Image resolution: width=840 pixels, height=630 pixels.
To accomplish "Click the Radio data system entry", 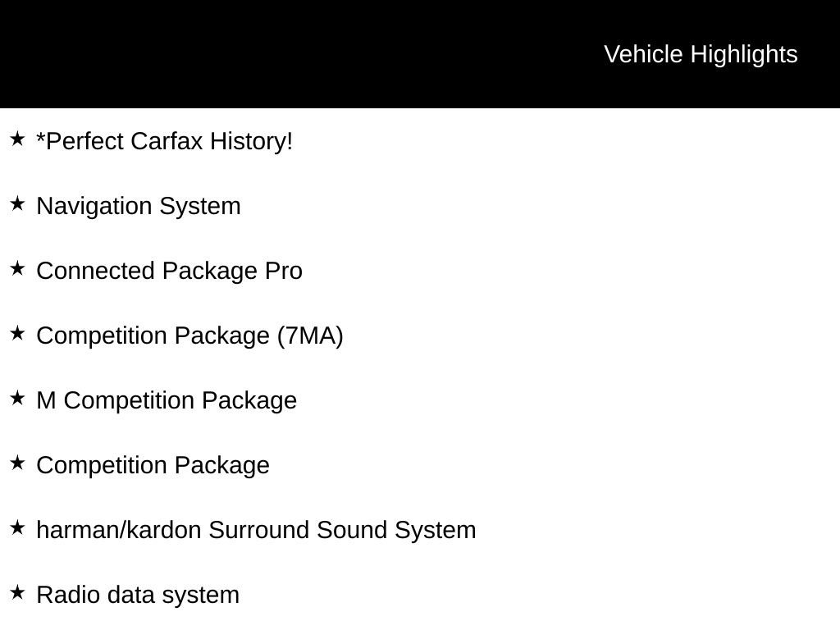I will click(x=138, y=596).
